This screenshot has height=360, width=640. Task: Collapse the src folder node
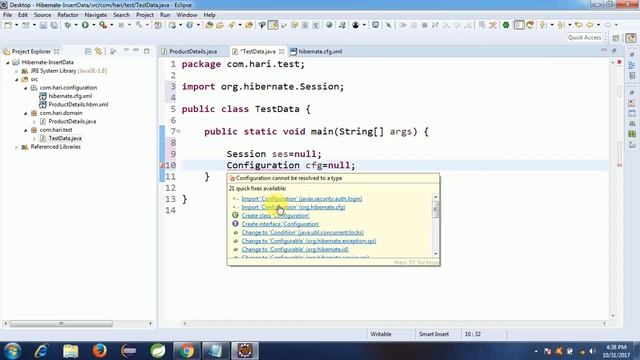pos(17,80)
